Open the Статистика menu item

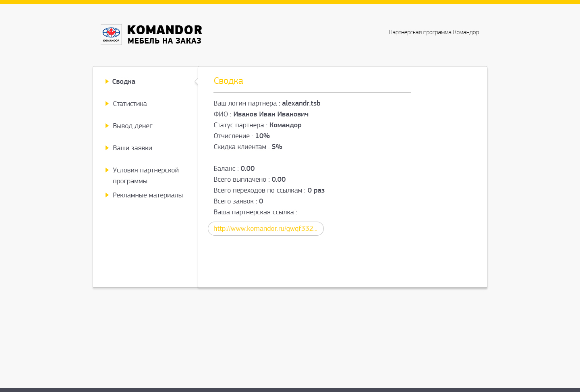click(130, 104)
